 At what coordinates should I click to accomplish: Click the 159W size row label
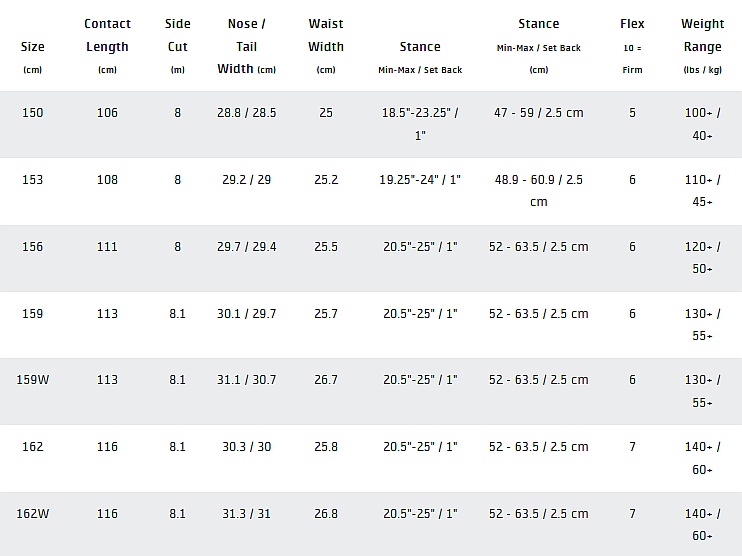coord(33,380)
